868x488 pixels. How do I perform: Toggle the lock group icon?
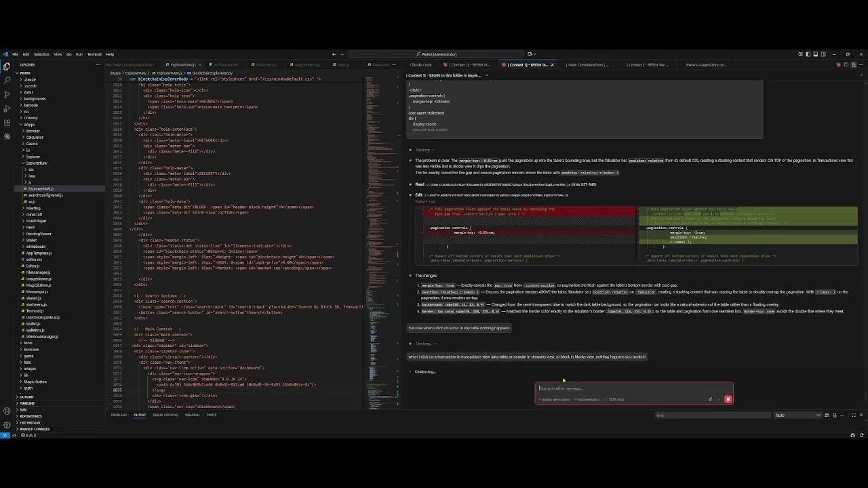854,65
